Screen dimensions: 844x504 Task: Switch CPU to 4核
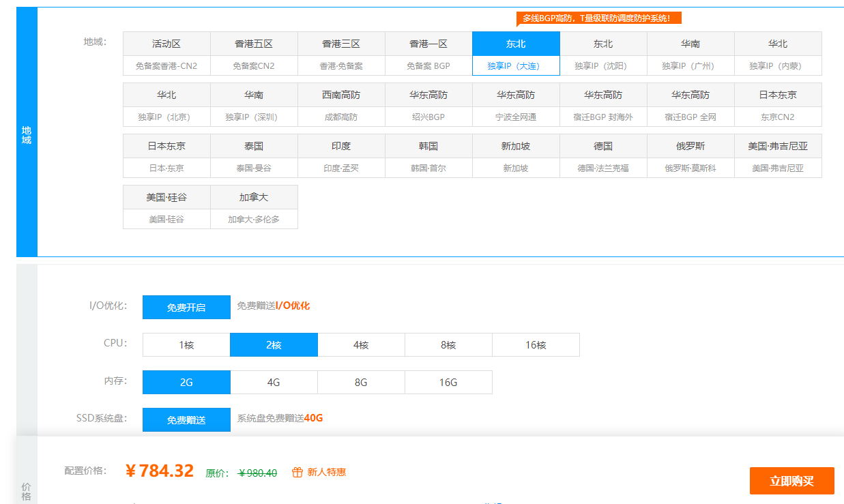click(x=361, y=344)
